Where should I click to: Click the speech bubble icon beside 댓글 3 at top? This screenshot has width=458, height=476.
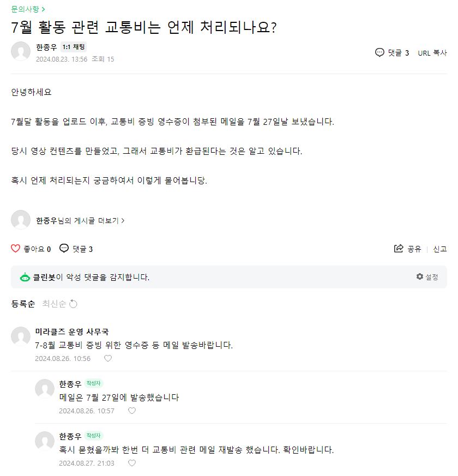point(380,52)
